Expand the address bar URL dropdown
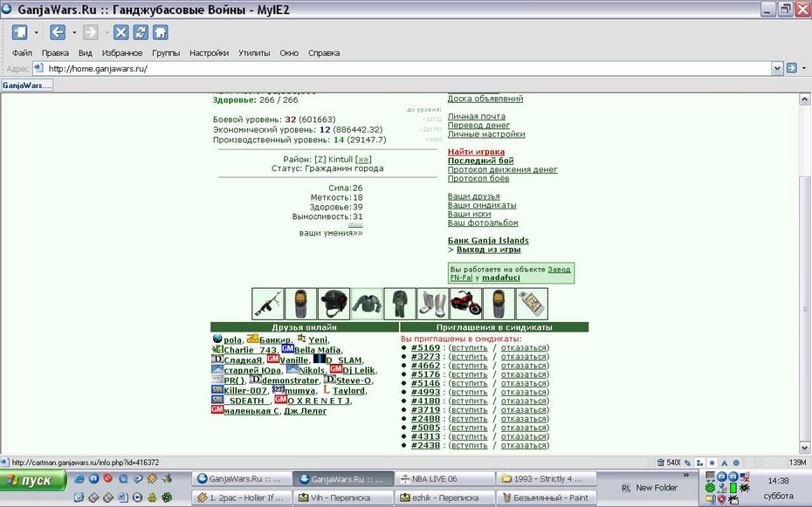 pyautogui.click(x=777, y=68)
